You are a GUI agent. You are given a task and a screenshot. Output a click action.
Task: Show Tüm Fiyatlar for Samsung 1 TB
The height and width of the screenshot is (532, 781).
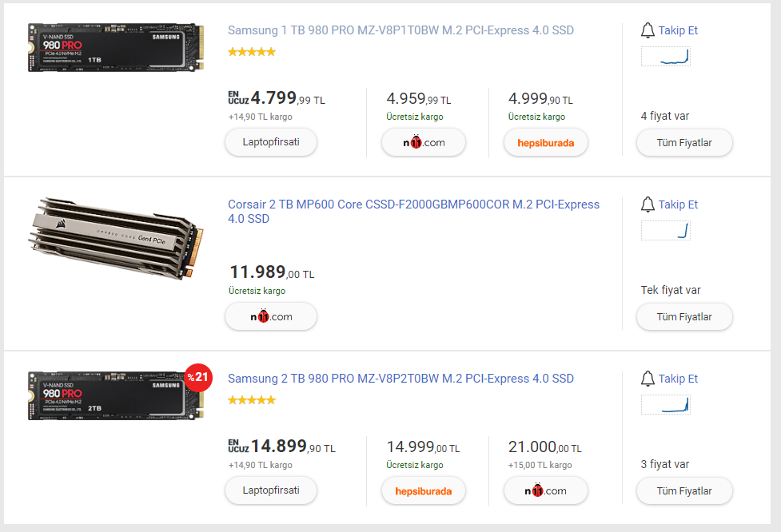tap(684, 143)
